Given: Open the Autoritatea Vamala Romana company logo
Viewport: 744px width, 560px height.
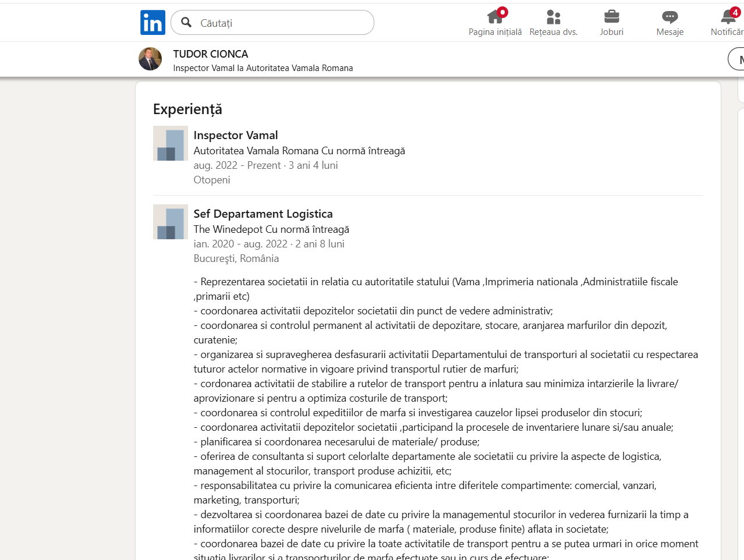Looking at the screenshot, I should click(x=170, y=143).
